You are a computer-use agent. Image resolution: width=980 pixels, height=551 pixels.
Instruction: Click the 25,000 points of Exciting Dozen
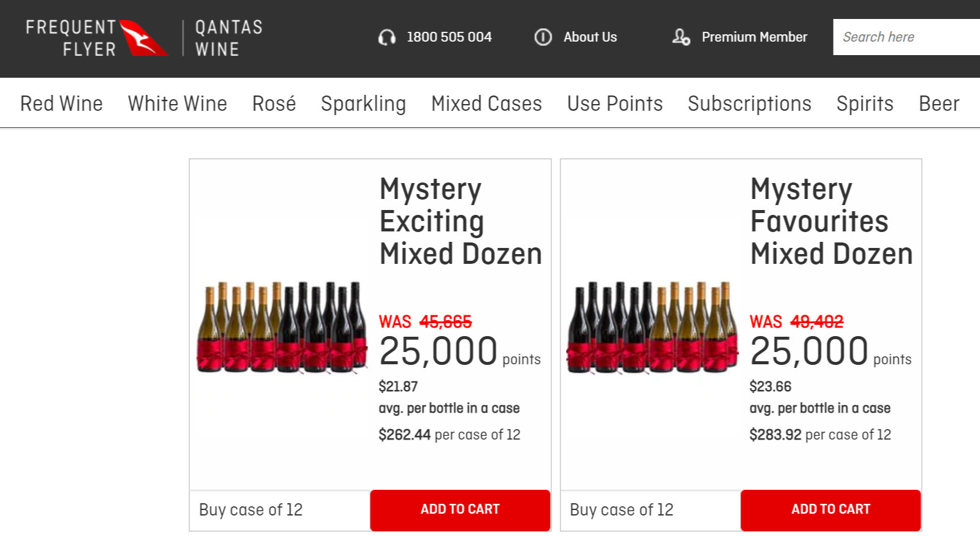[459, 351]
